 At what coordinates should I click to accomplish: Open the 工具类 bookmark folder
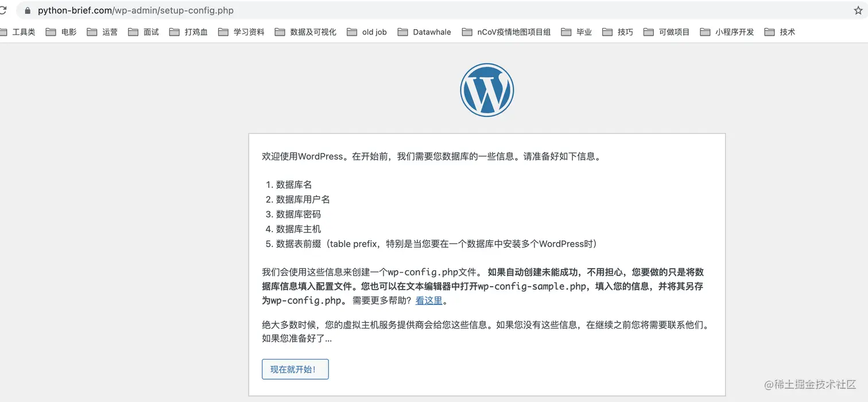click(18, 32)
